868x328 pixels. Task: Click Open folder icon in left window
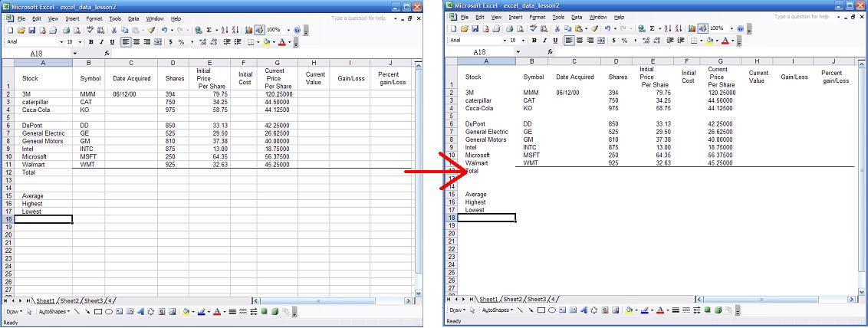pos(21,30)
